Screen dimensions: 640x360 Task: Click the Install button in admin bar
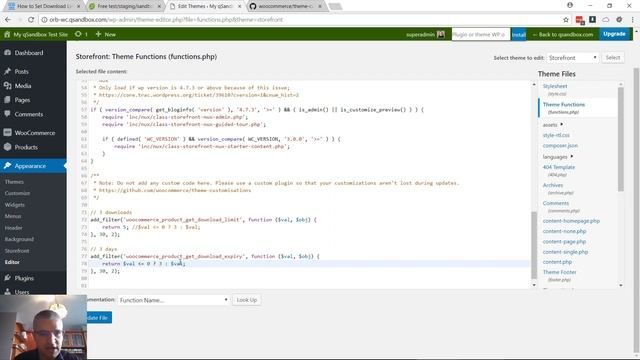[x=518, y=35]
